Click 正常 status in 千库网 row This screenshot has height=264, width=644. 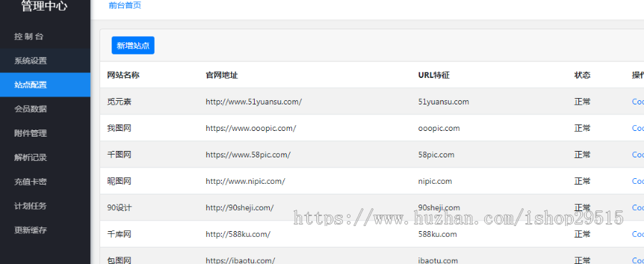(582, 234)
